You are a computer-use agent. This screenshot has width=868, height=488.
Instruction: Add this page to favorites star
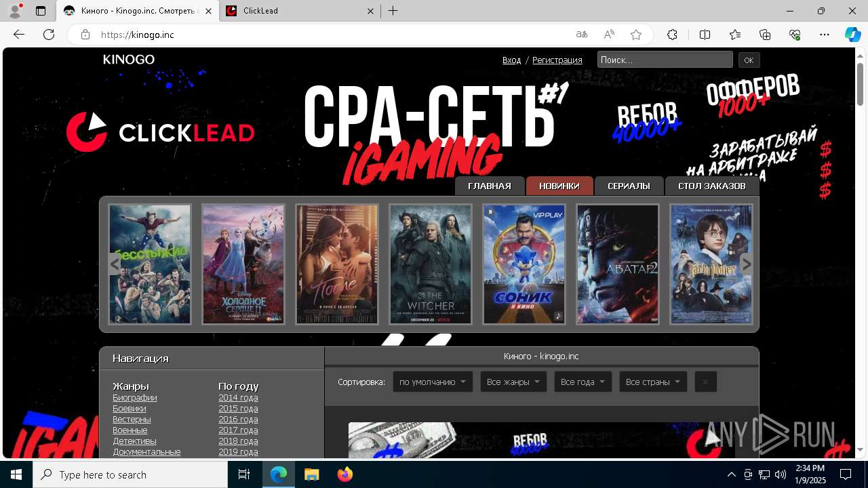coord(636,35)
